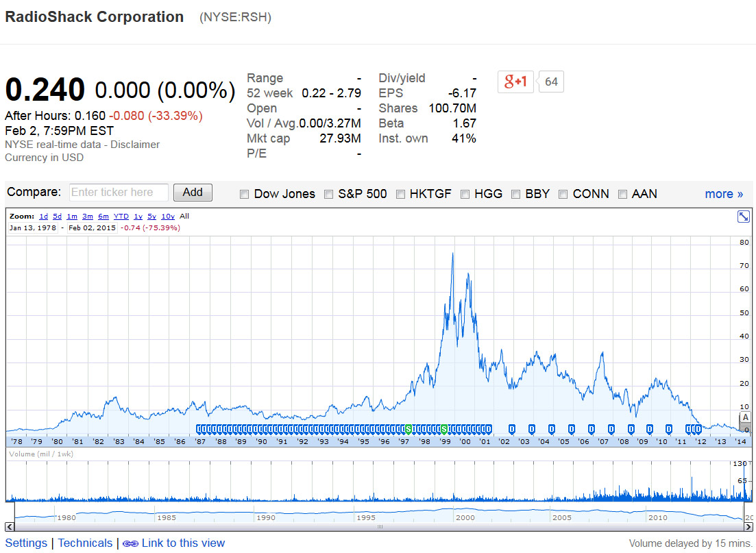Click the 64 count bubble beside +1
Image resolution: width=756 pixels, height=553 pixels.
pyautogui.click(x=551, y=82)
